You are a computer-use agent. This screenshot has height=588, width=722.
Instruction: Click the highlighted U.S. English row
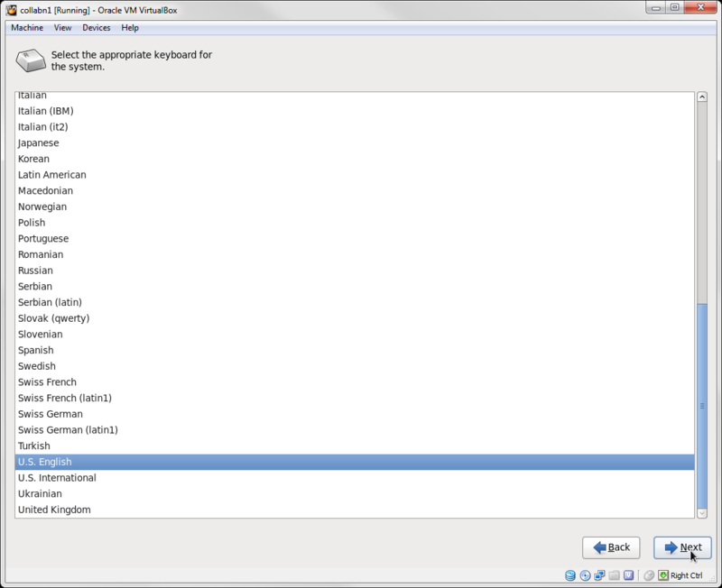tap(355, 462)
